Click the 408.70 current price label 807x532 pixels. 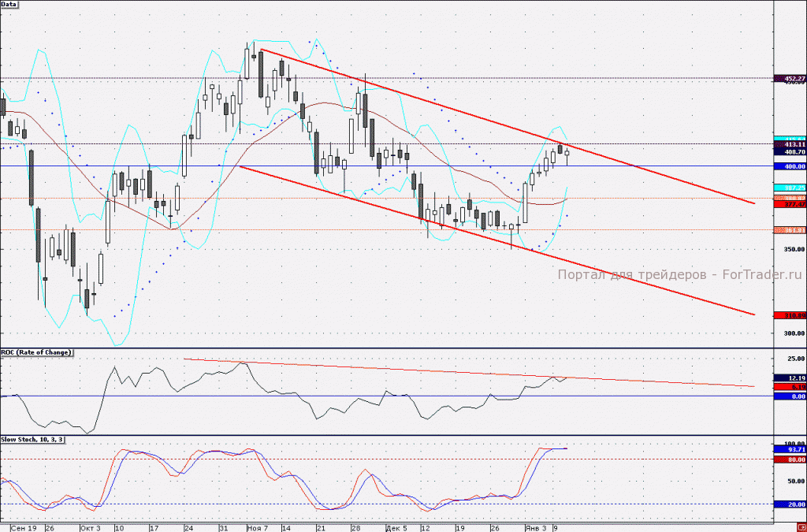(x=790, y=152)
